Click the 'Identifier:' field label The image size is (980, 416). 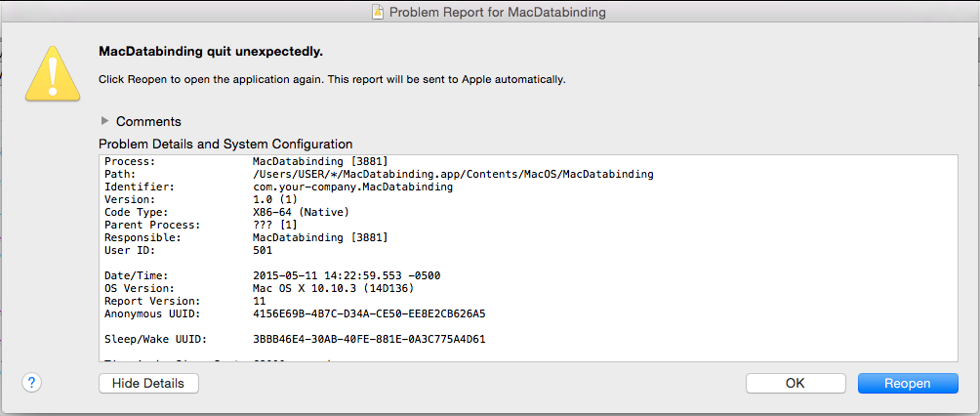(x=140, y=187)
